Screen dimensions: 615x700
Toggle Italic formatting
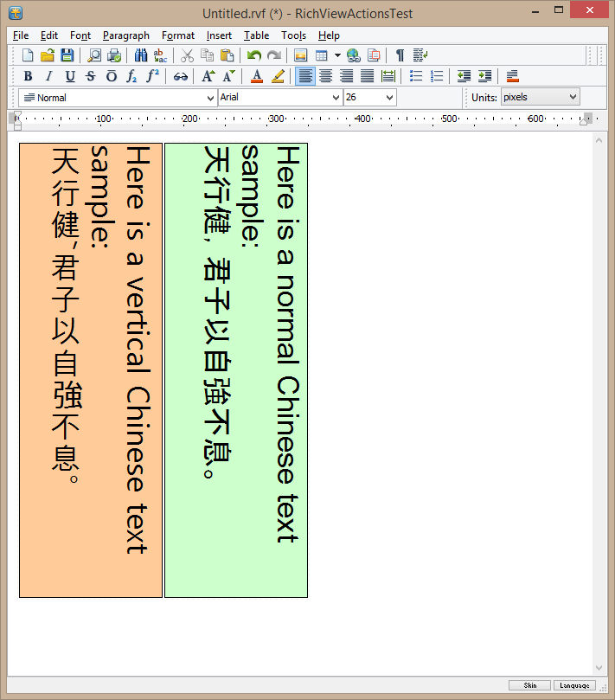tap(48, 76)
